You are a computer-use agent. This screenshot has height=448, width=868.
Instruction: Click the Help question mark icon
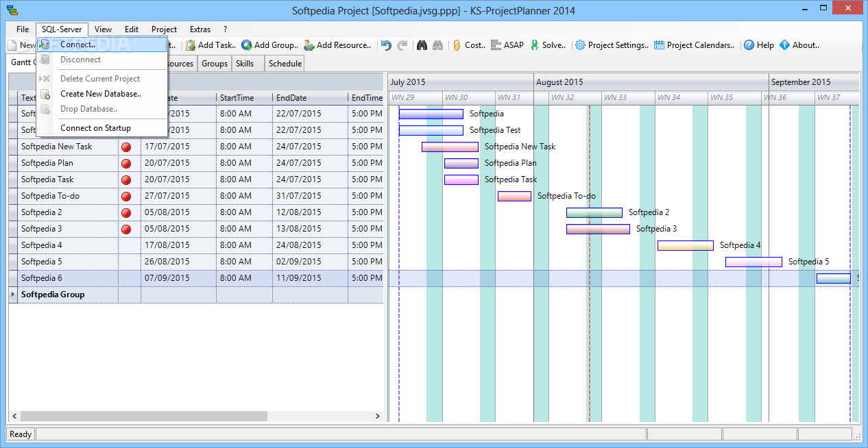pos(749,45)
